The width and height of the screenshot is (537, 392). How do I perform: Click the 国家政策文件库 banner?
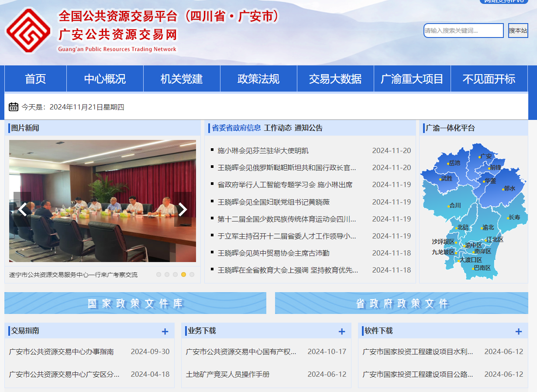[x=134, y=303]
